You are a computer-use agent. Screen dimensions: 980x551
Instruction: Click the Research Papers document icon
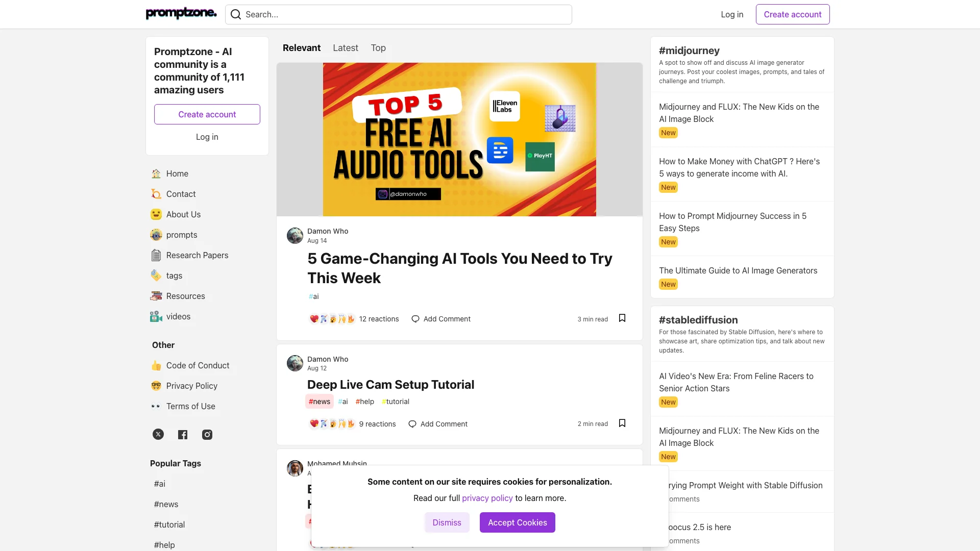pos(156,255)
